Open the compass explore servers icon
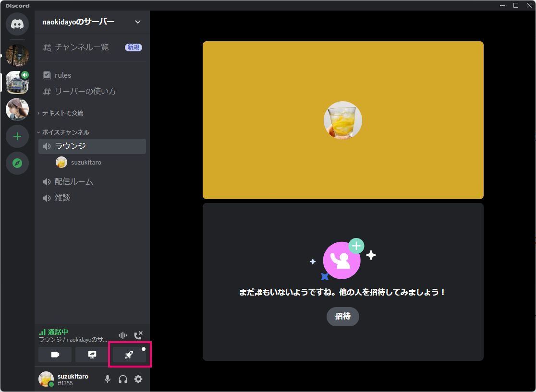Image resolution: width=536 pixels, height=392 pixels. pos(17,163)
